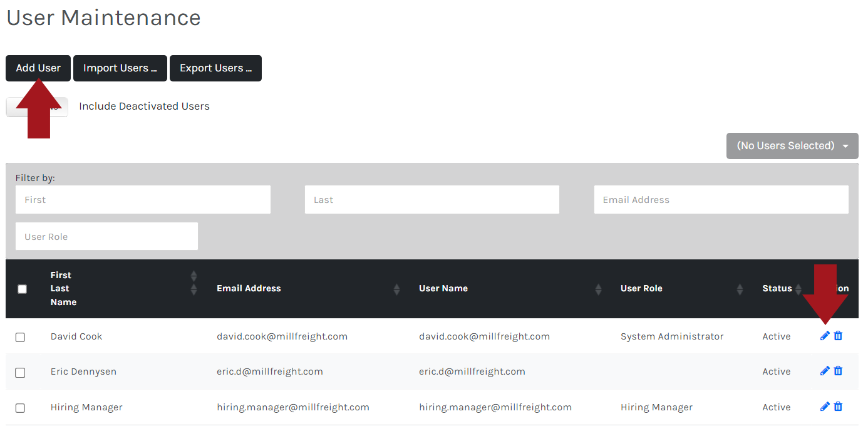Image resolution: width=868 pixels, height=426 pixels.
Task: Check the Eric Dennysen row checkbox
Action: click(x=20, y=373)
